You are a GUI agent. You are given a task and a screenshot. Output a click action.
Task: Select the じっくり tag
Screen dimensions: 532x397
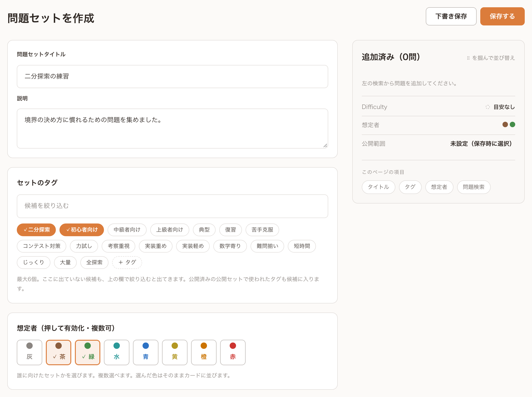coord(34,262)
